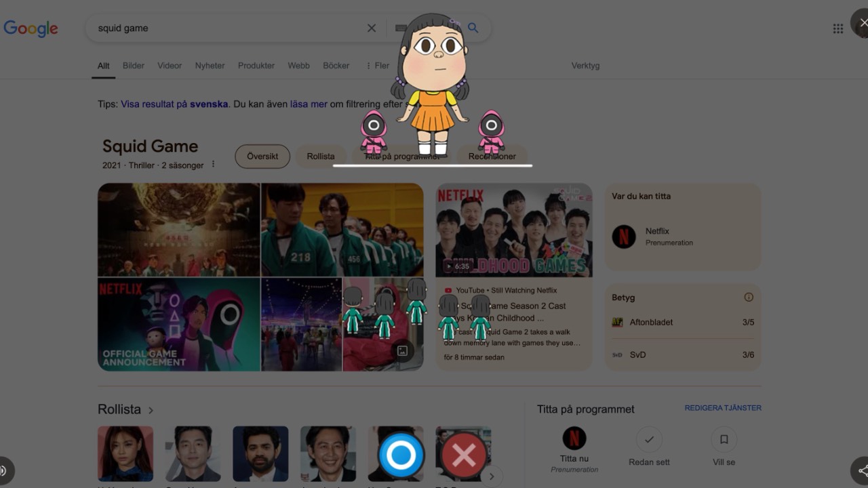Clear the search field with the X icon
Screen dimensions: 868x488
click(x=372, y=28)
